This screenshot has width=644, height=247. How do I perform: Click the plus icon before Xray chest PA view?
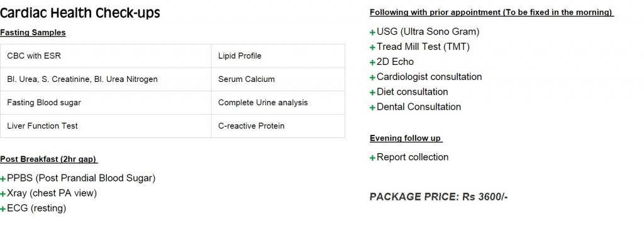tap(3, 194)
